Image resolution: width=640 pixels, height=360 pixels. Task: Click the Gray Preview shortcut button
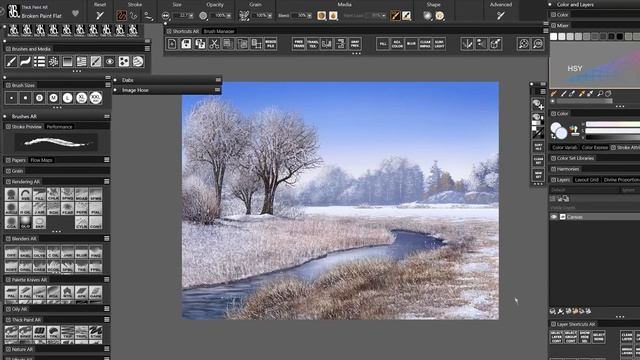click(x=355, y=44)
